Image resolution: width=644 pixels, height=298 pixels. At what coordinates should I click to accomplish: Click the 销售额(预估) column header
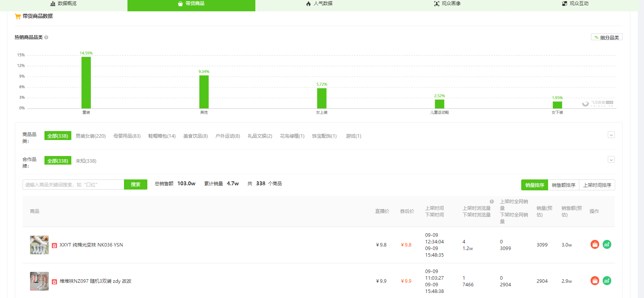click(x=571, y=211)
